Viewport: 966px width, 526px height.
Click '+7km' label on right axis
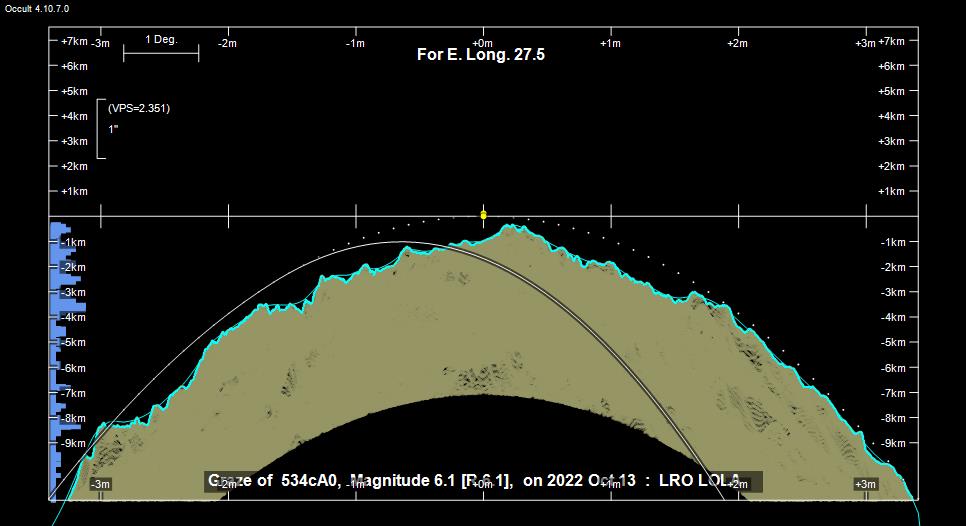[x=891, y=41]
